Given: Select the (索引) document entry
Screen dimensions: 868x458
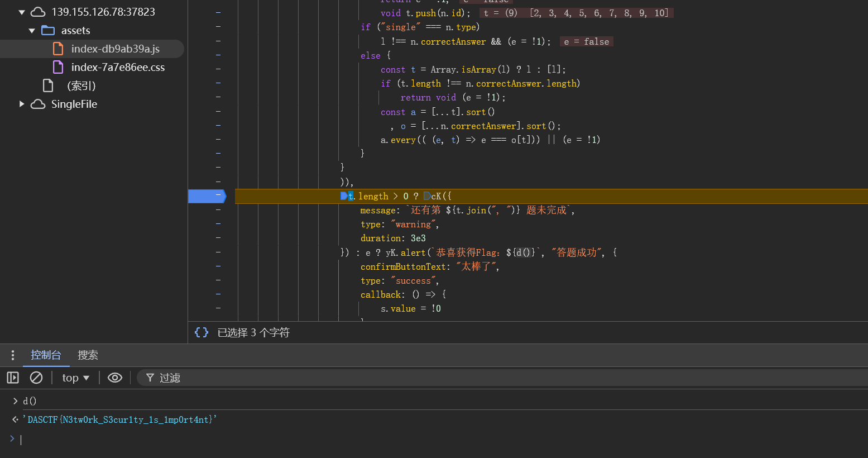Looking at the screenshot, I should 81,85.
